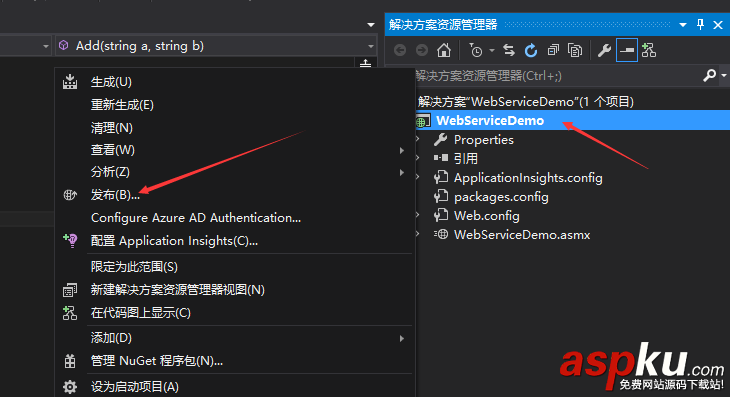The image size is (730, 397).
Task: Open Properties wrench icon in toolbar
Action: tap(604, 50)
